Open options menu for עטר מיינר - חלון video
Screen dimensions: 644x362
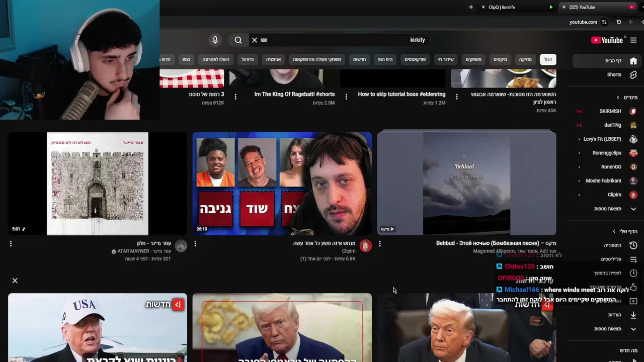(11, 244)
